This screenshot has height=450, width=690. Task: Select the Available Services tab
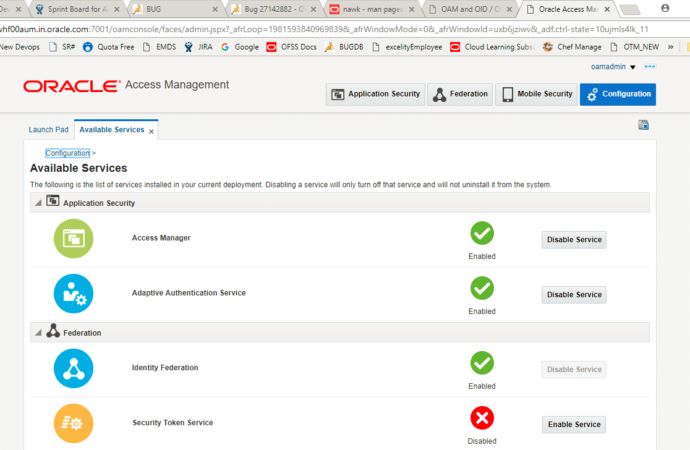[112, 130]
